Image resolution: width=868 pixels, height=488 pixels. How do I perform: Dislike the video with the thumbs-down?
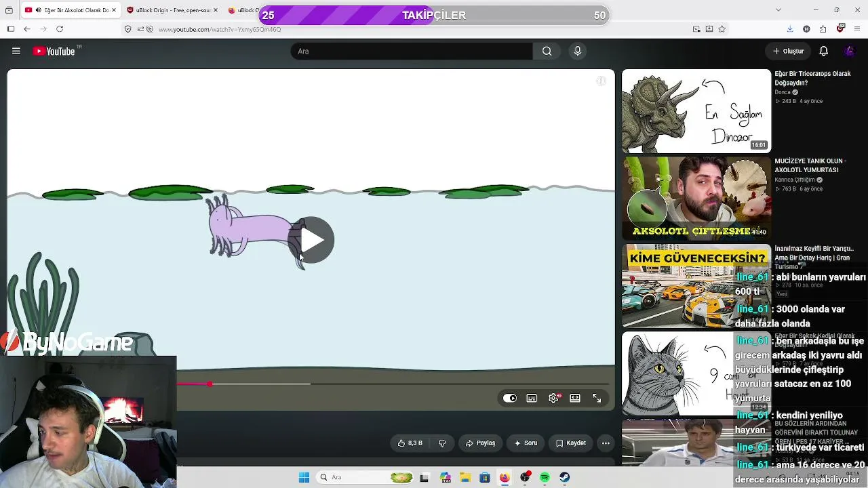(442, 443)
